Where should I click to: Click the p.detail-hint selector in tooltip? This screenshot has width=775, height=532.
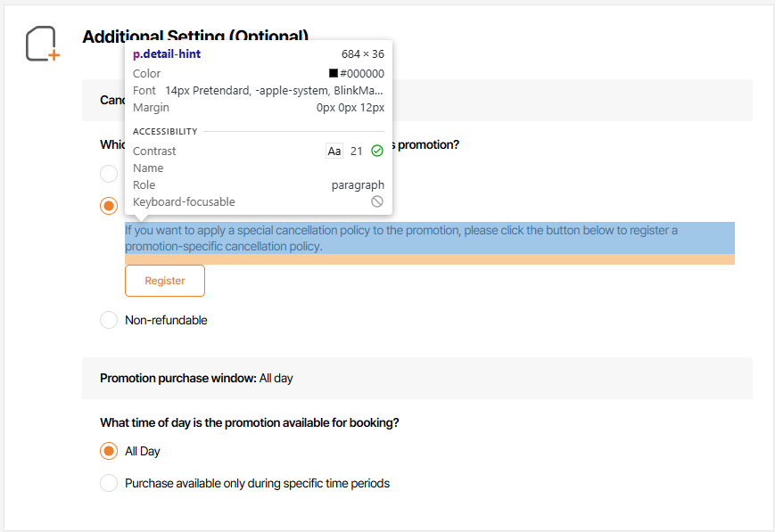[167, 54]
